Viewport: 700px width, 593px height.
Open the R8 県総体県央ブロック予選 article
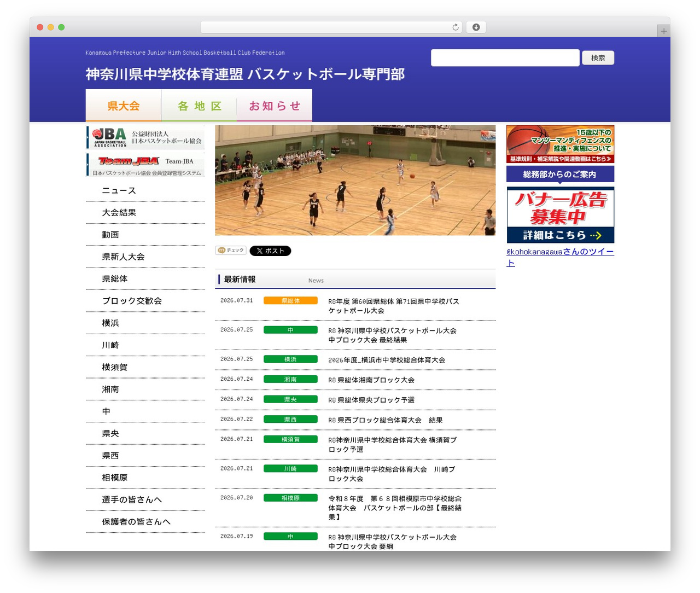[x=371, y=400]
